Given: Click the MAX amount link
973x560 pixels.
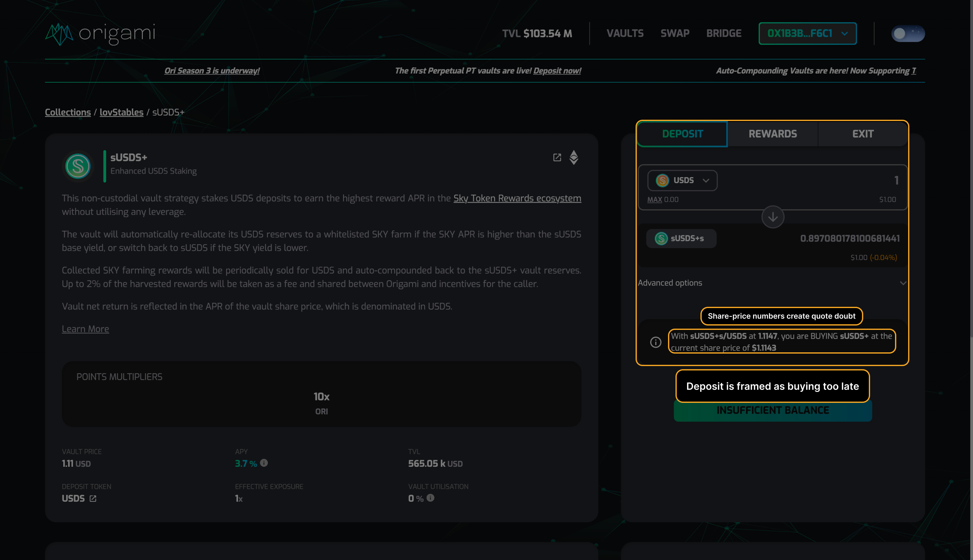Looking at the screenshot, I should tap(655, 200).
